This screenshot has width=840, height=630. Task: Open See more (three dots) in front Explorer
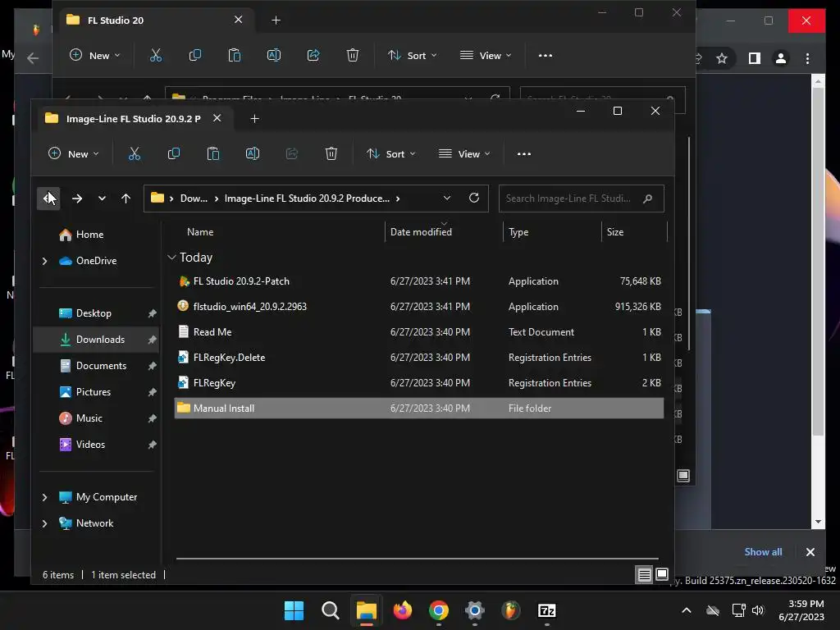524,154
